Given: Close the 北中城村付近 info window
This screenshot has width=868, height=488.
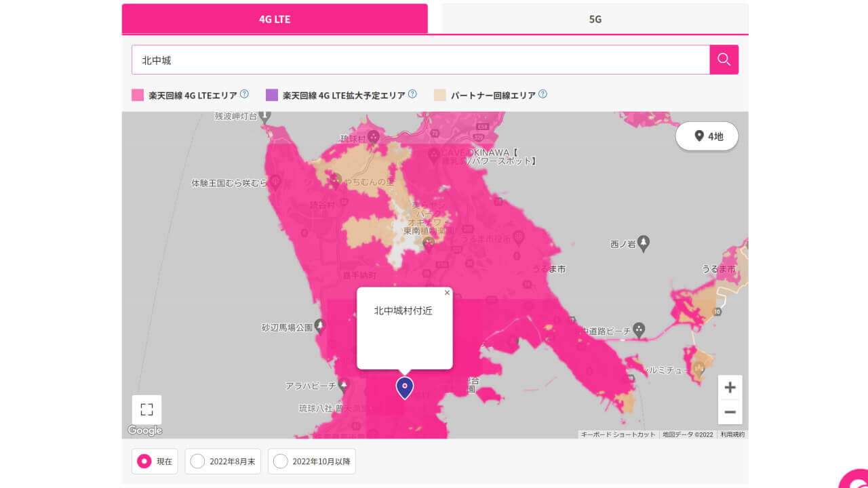Looking at the screenshot, I should [x=446, y=292].
